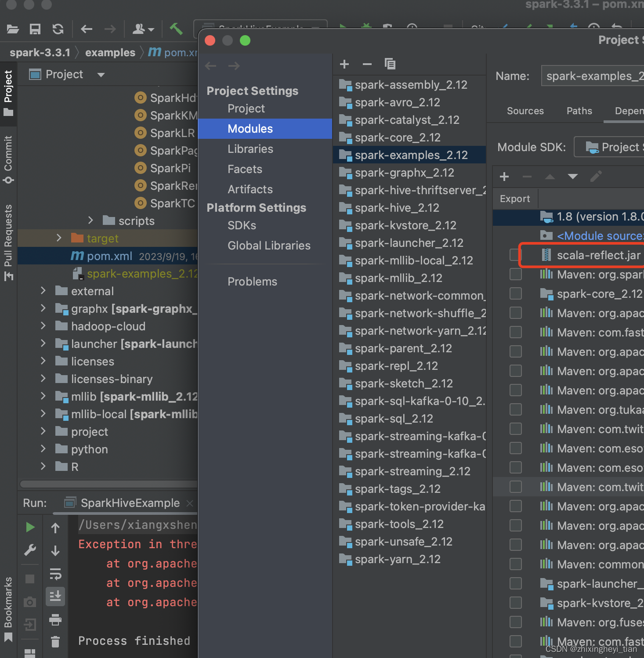
Task: Open the Bookmarks tool window
Action: 8,609
